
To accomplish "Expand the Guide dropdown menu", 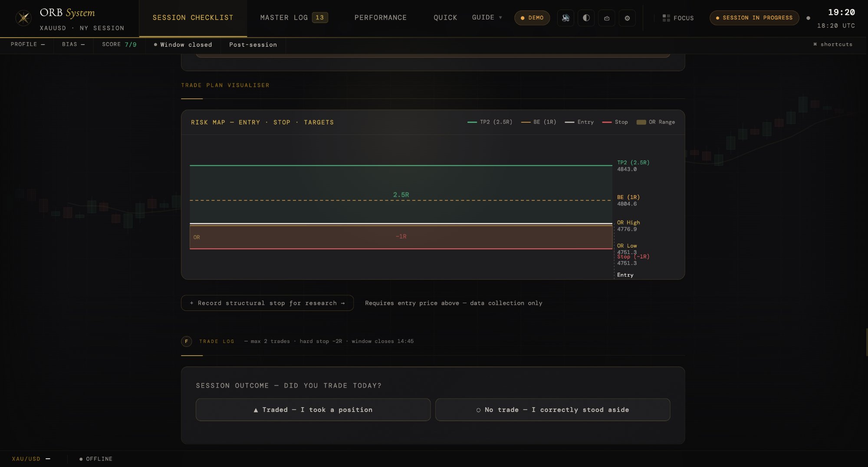I will [487, 18].
